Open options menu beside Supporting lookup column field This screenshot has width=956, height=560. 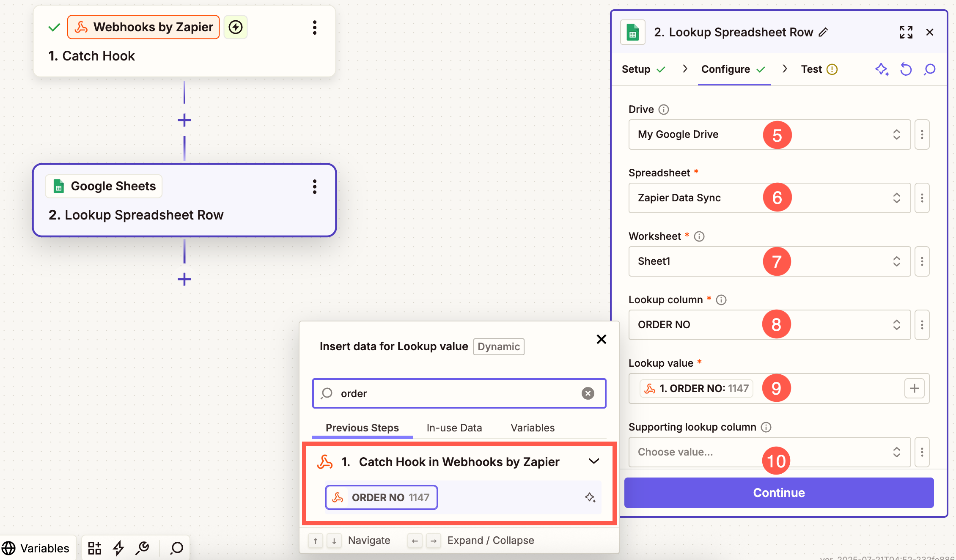pos(922,452)
